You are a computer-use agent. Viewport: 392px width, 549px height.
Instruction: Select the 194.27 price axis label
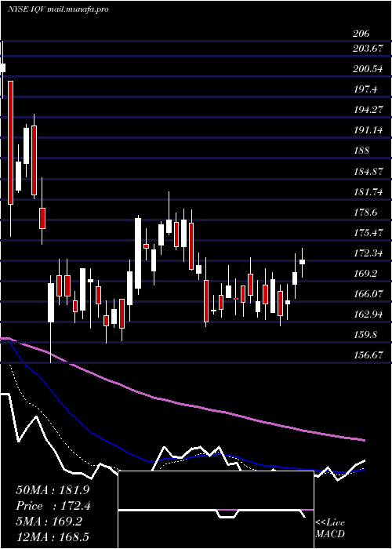click(368, 110)
